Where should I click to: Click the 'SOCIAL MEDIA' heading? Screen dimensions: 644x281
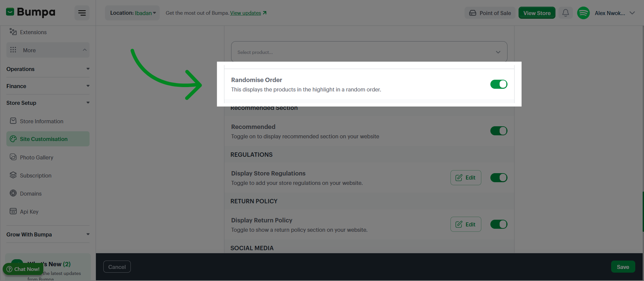[x=252, y=248]
